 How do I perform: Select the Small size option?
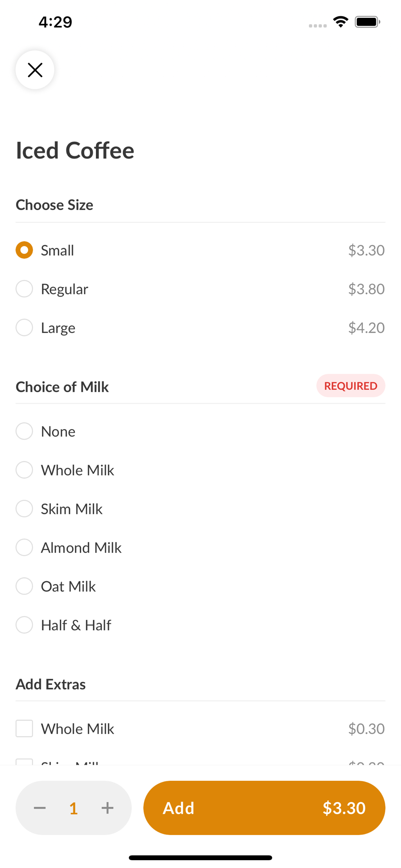200,250
